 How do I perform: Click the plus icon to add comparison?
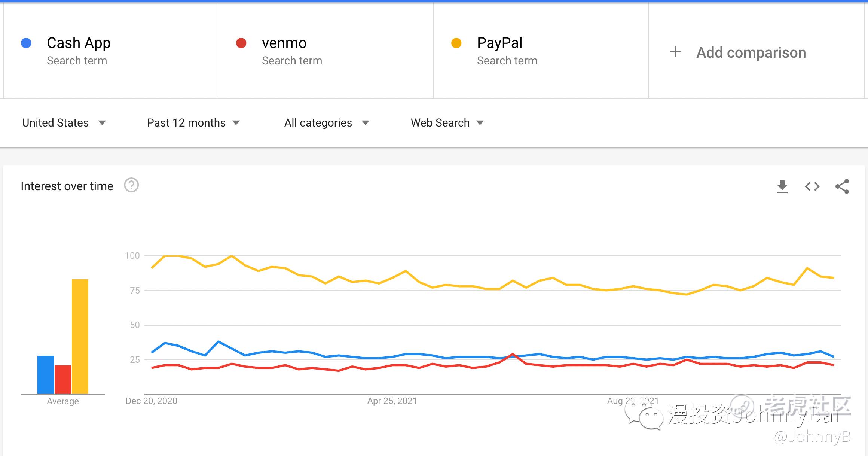(x=675, y=52)
